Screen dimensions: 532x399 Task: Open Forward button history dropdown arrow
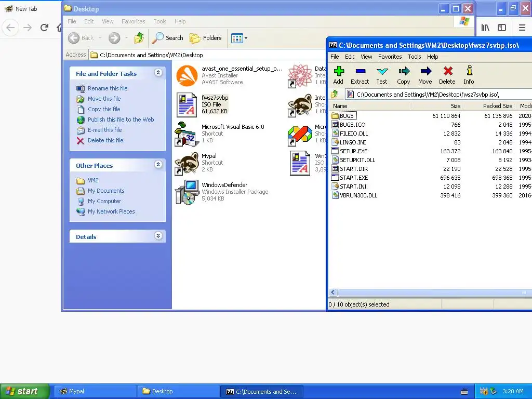tap(126, 38)
